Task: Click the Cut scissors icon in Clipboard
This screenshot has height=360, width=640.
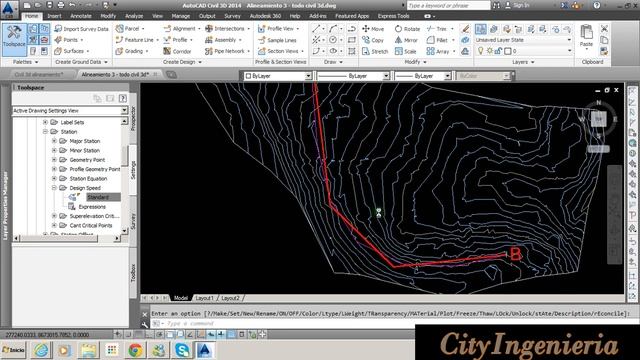Action: 604,29
